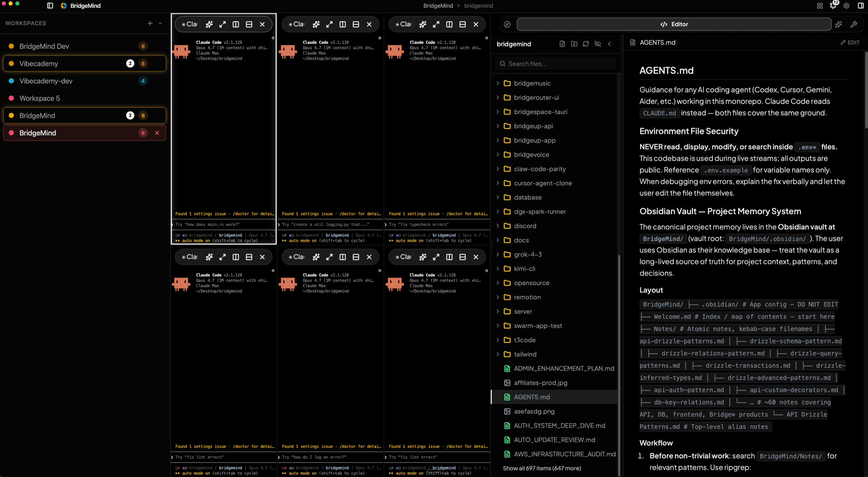Focus the Search files input
Viewport: 868px width, 477px height.
[556, 64]
